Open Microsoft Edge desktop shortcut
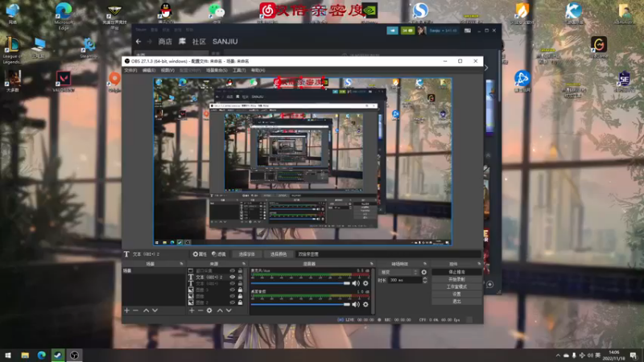This screenshot has width=644, height=362. [64, 14]
